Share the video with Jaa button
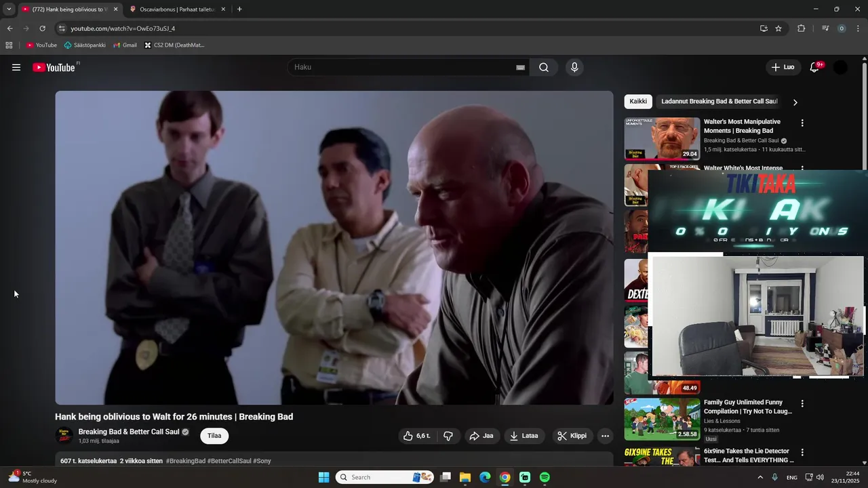Viewport: 868px width, 488px height. point(481,436)
